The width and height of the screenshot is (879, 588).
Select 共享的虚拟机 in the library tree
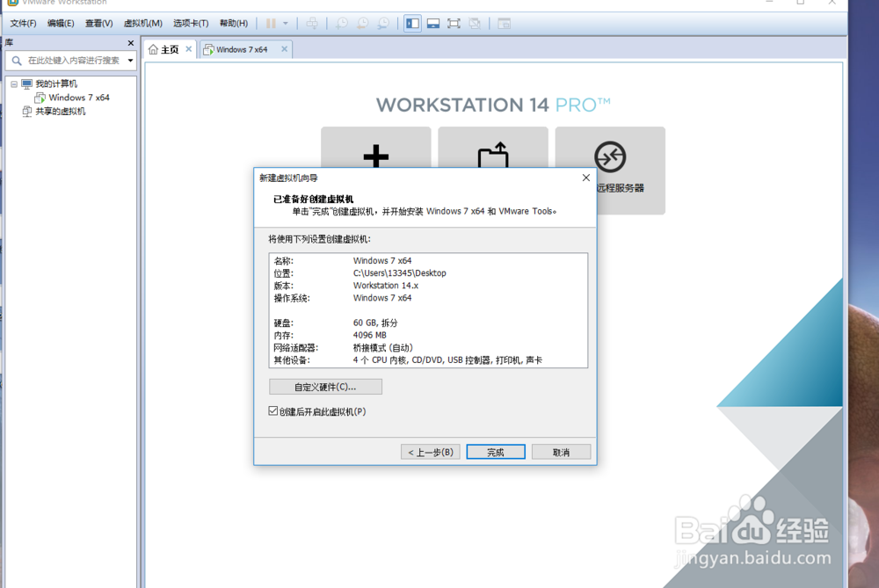pyautogui.click(x=60, y=112)
